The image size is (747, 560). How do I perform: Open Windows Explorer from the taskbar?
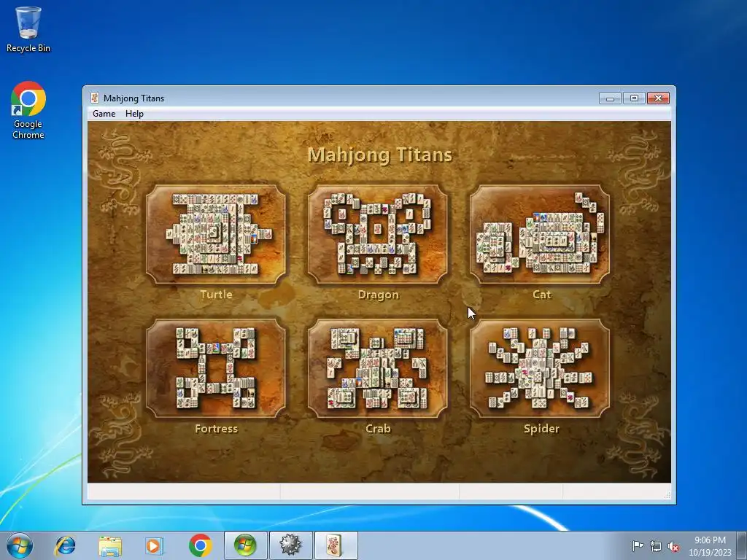point(110,545)
